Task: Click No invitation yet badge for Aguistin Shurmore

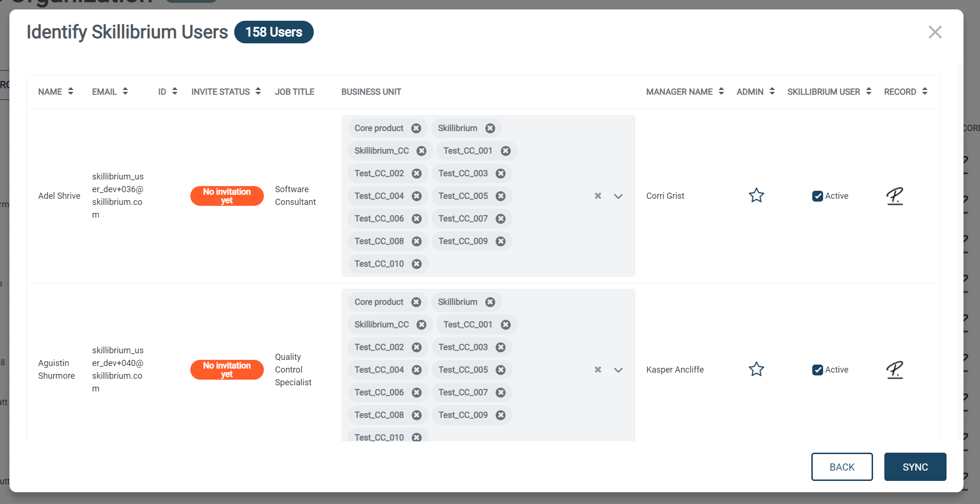Action: click(227, 370)
